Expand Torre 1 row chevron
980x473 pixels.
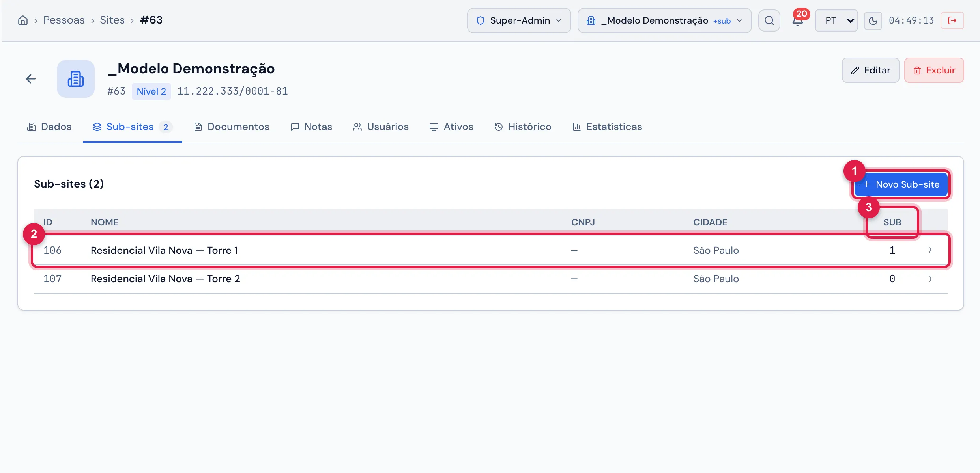[x=930, y=250]
